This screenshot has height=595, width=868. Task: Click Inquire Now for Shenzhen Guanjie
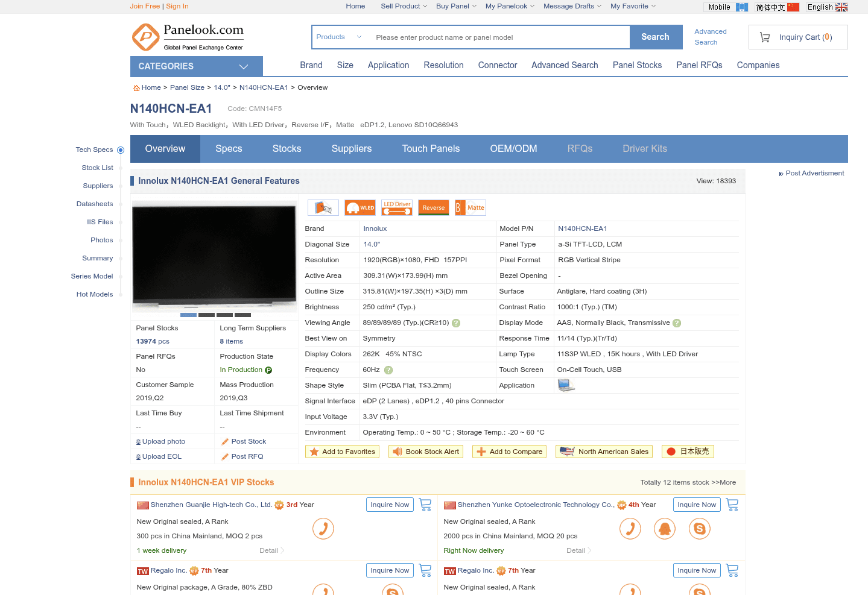pos(390,505)
